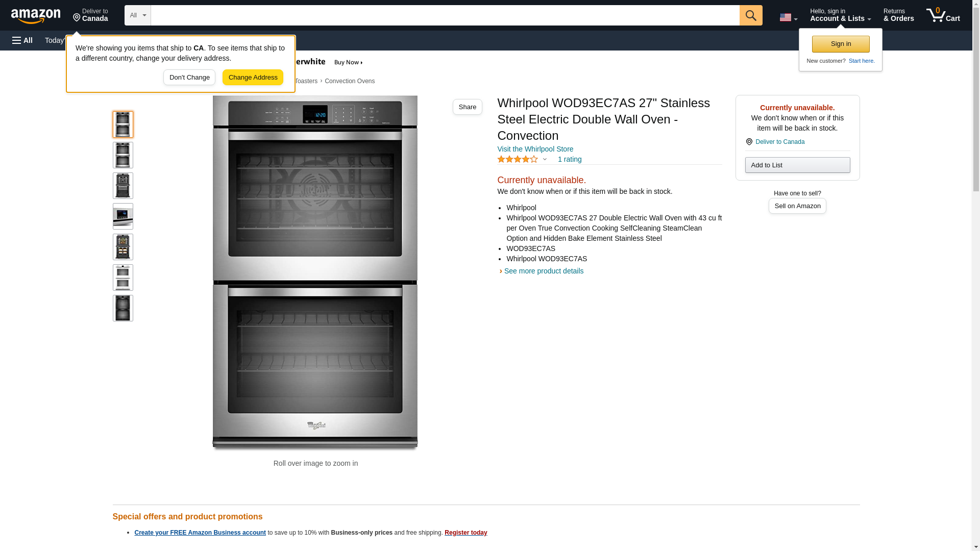
Task: Open Returns & Orders
Action: pyautogui.click(x=898, y=15)
